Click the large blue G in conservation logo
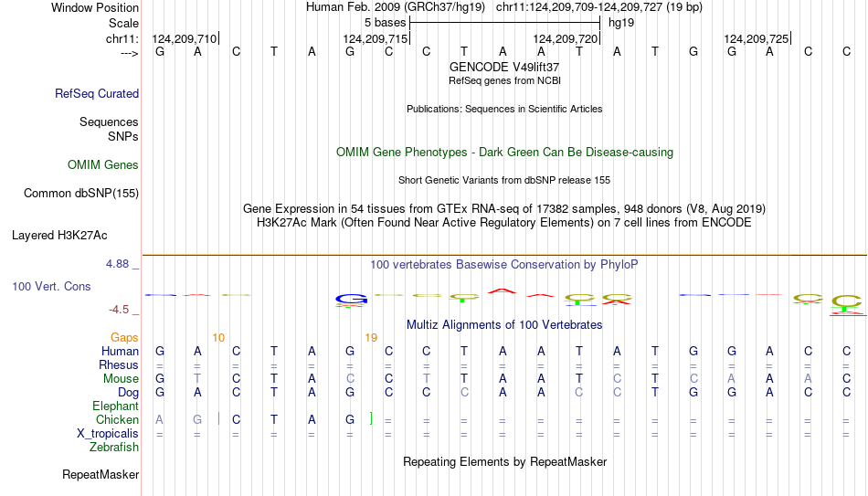 pos(351,300)
